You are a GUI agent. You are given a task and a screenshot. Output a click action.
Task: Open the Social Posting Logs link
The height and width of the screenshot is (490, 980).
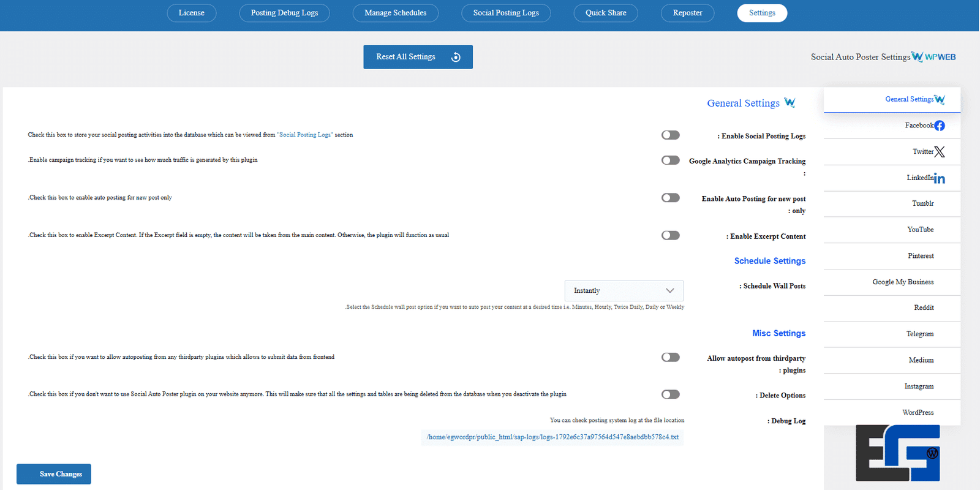305,135
